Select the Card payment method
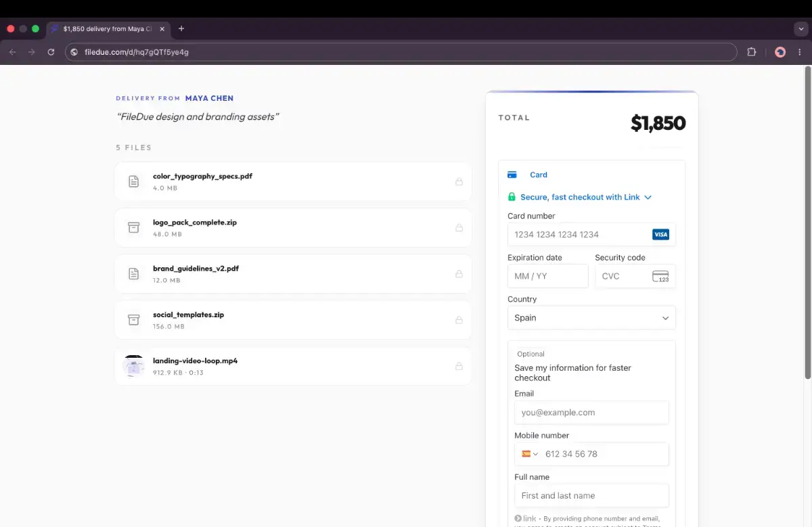812x527 pixels. pyautogui.click(x=539, y=175)
